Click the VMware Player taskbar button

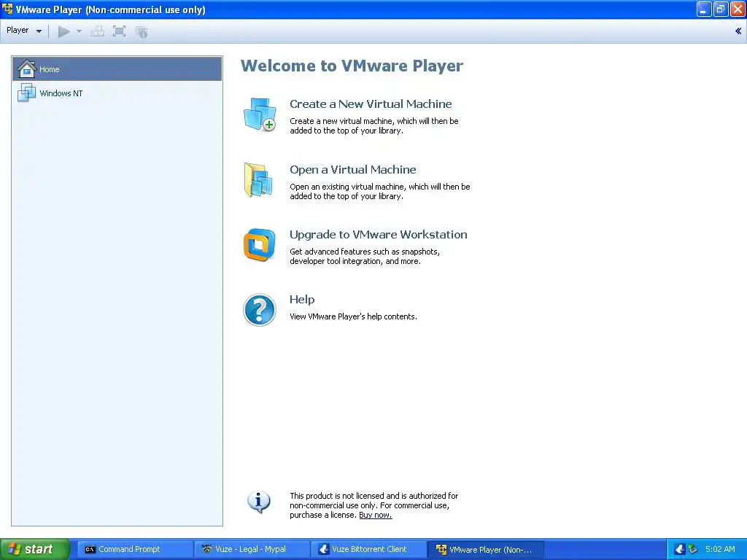(x=485, y=549)
